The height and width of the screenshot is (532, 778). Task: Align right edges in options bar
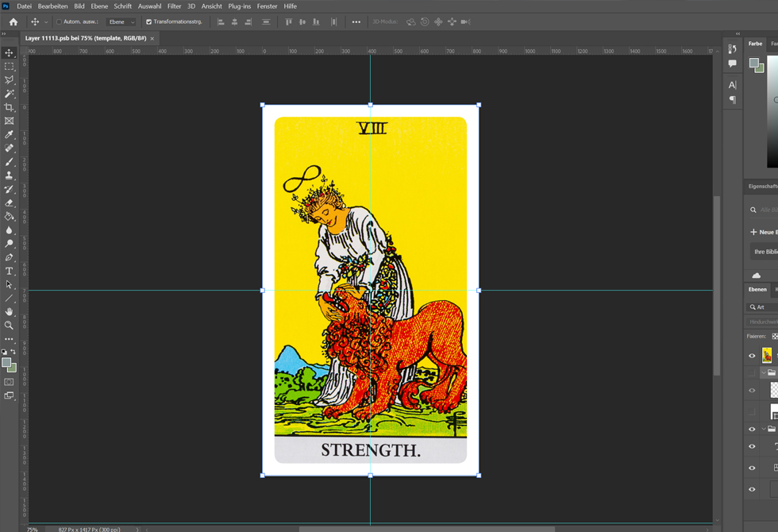click(248, 22)
